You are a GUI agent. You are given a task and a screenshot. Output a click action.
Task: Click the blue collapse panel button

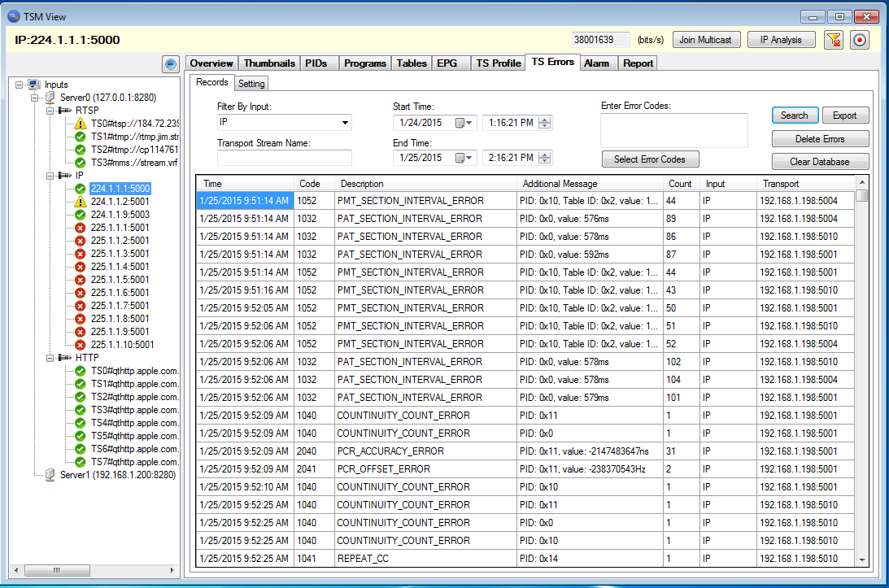point(170,63)
